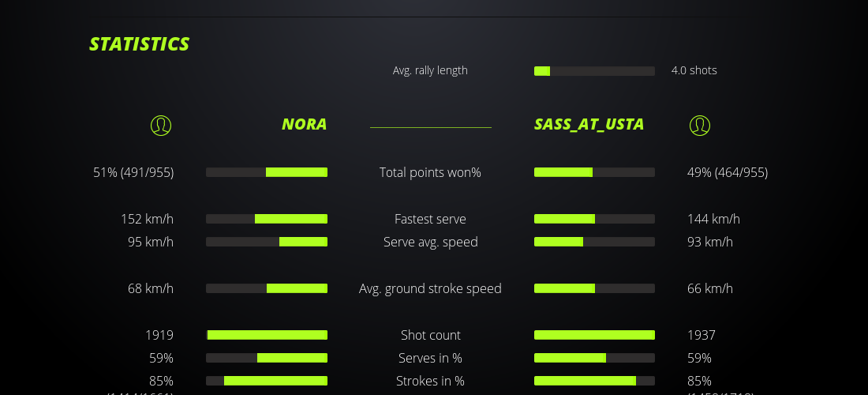Viewport: 868px width, 395px height.
Task: Select the NORA player name
Action: pos(304,124)
